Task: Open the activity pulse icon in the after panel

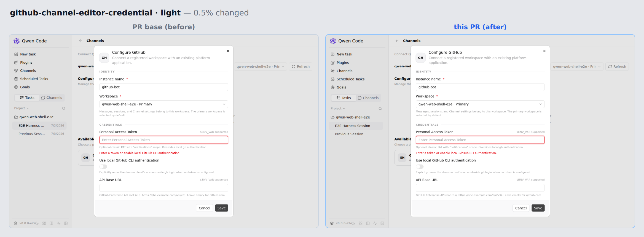Action: [x=375, y=223]
